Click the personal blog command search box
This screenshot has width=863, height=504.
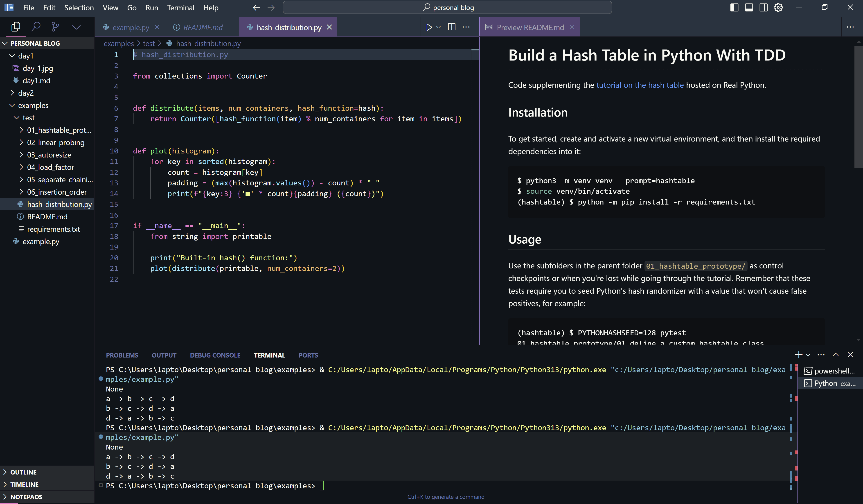tap(447, 7)
